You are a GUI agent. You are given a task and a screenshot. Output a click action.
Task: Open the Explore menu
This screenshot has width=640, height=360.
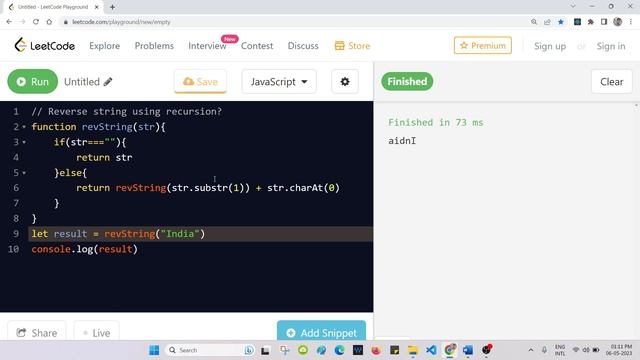tap(104, 46)
